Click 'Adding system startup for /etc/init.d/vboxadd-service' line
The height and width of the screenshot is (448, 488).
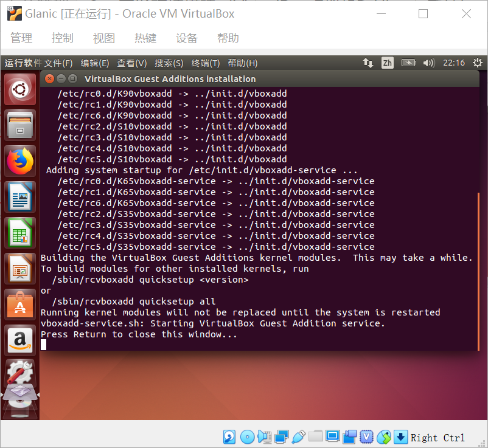[x=201, y=170]
